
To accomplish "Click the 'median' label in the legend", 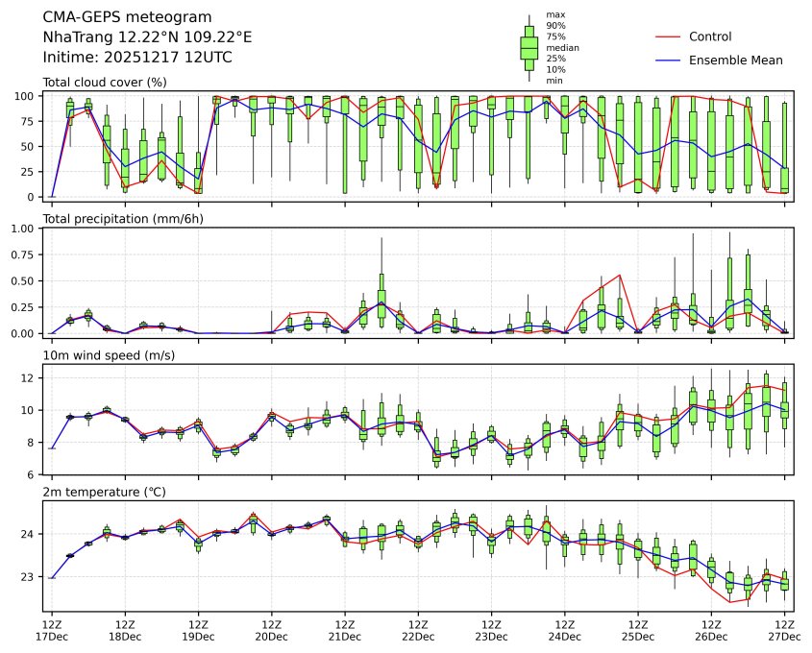I will point(562,47).
